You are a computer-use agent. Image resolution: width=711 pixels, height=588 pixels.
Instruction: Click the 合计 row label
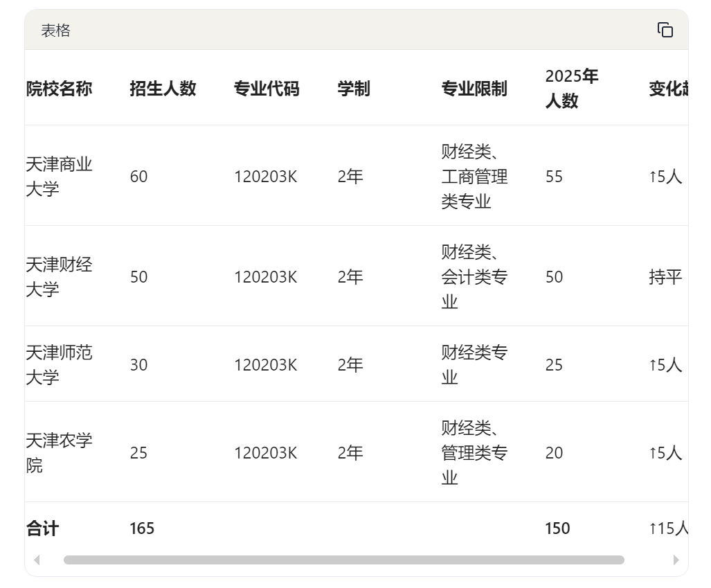[43, 528]
